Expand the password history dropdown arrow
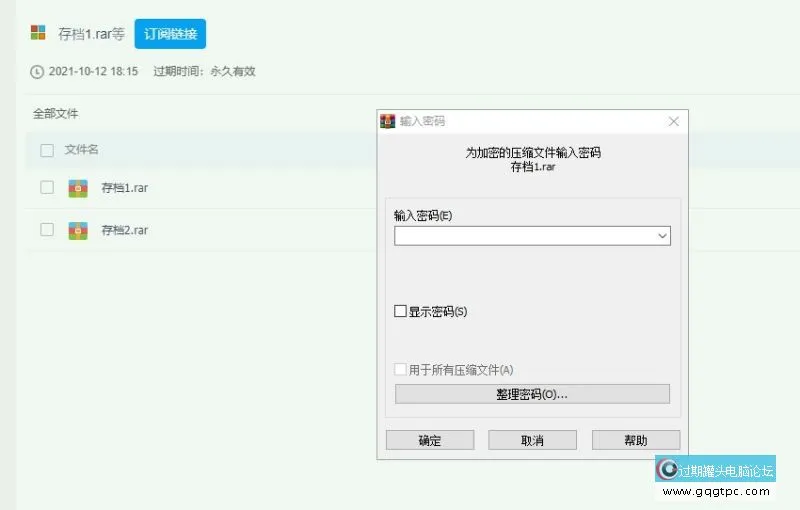The height and width of the screenshot is (510, 800). pos(662,236)
